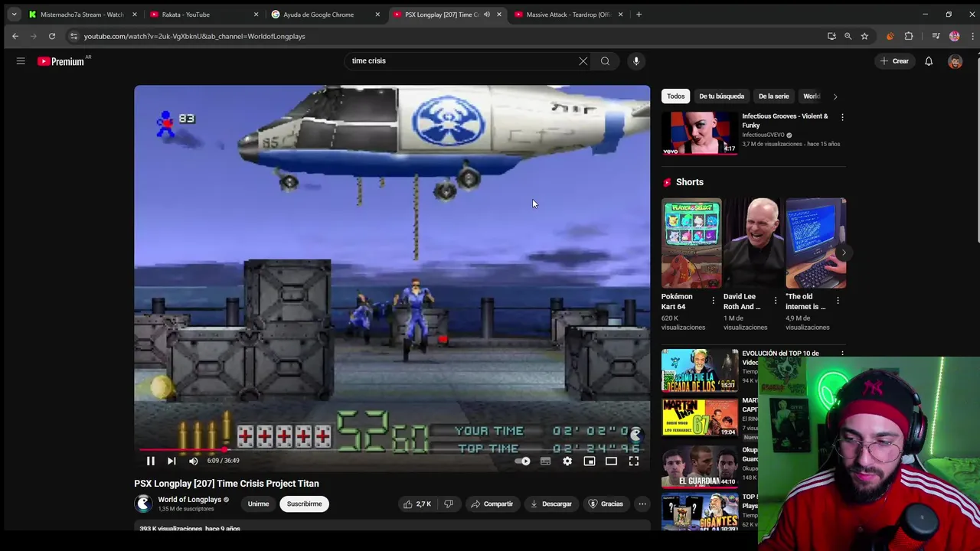The width and height of the screenshot is (980, 551).
Task: Show next Shorts with arrow
Action: click(843, 253)
